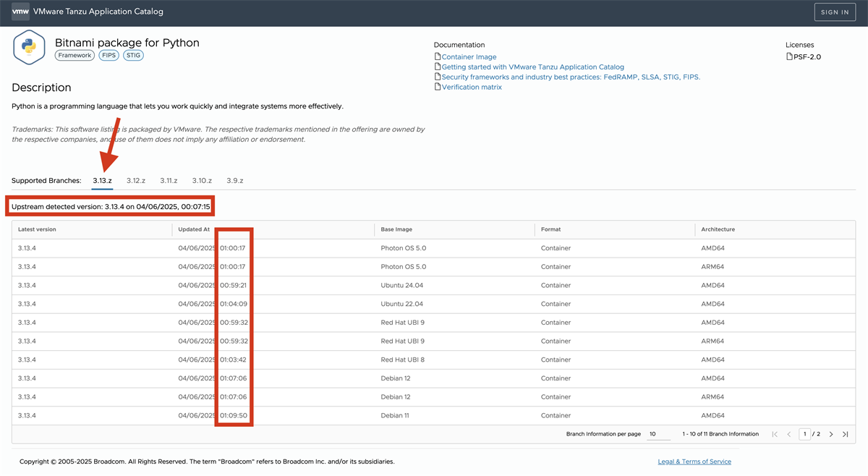Click the STIG tag badge

tap(133, 56)
